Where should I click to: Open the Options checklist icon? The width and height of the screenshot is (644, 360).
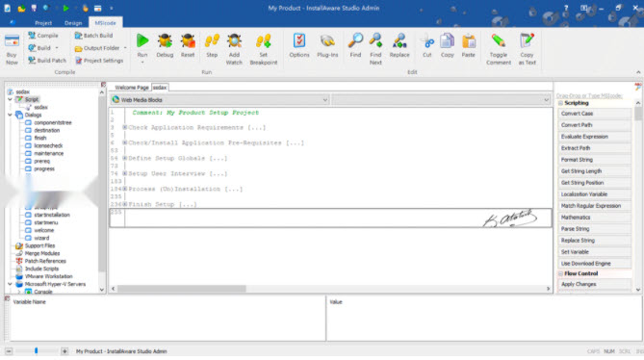299,40
